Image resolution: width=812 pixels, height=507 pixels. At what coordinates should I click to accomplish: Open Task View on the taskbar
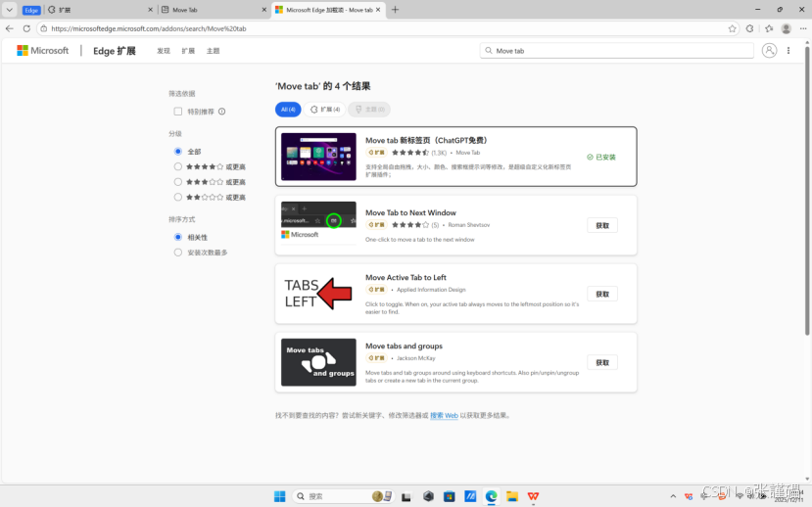click(x=406, y=496)
